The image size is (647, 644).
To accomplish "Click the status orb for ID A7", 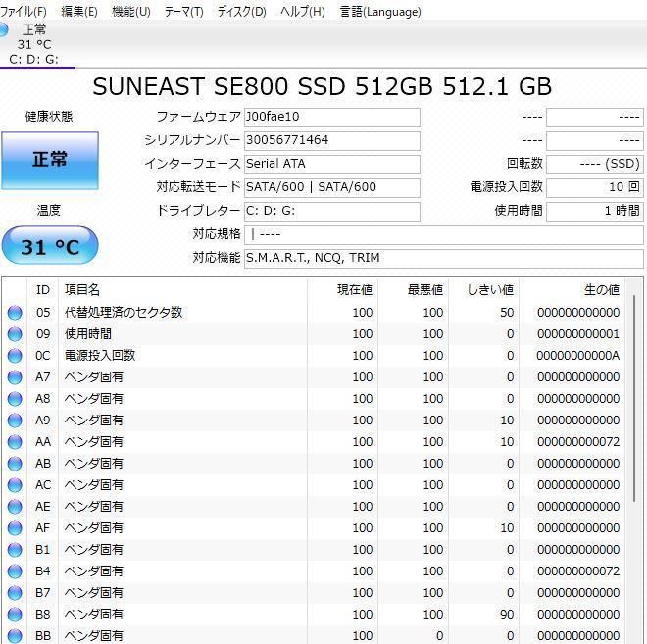I will click(x=15, y=377).
